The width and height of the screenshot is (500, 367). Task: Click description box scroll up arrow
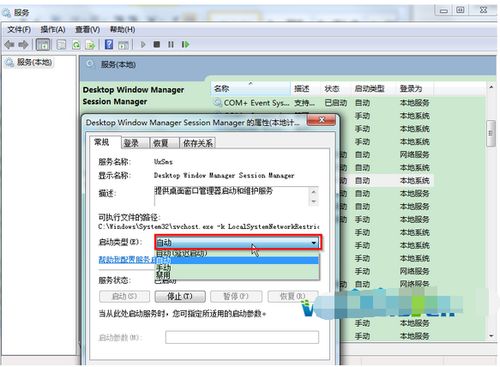pyautogui.click(x=313, y=192)
